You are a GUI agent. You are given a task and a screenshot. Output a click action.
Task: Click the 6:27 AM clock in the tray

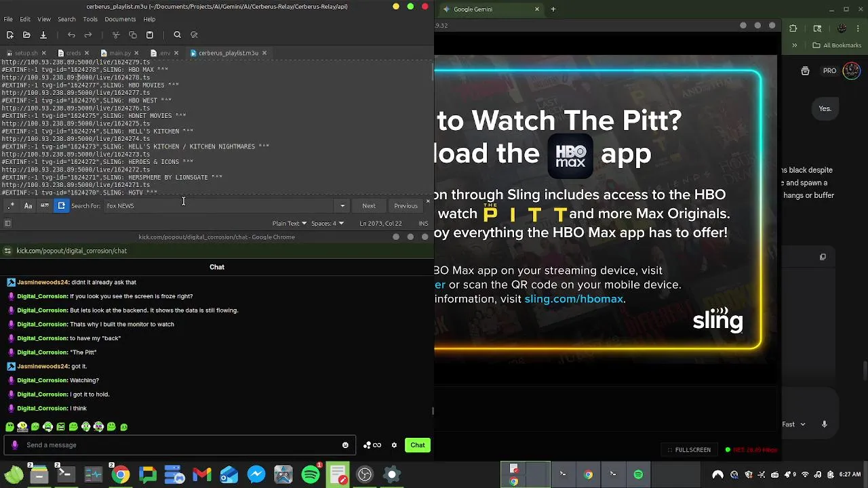pyautogui.click(x=850, y=474)
